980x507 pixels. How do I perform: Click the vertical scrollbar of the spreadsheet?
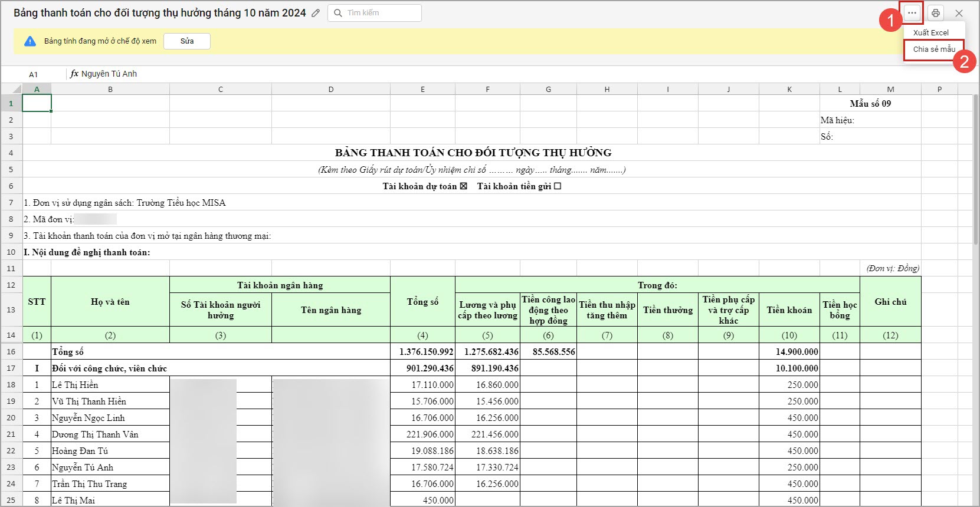(x=976, y=171)
